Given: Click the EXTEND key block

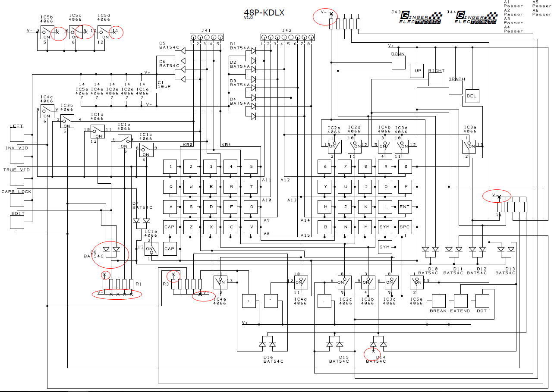Looking at the screenshot, I should [x=460, y=301].
